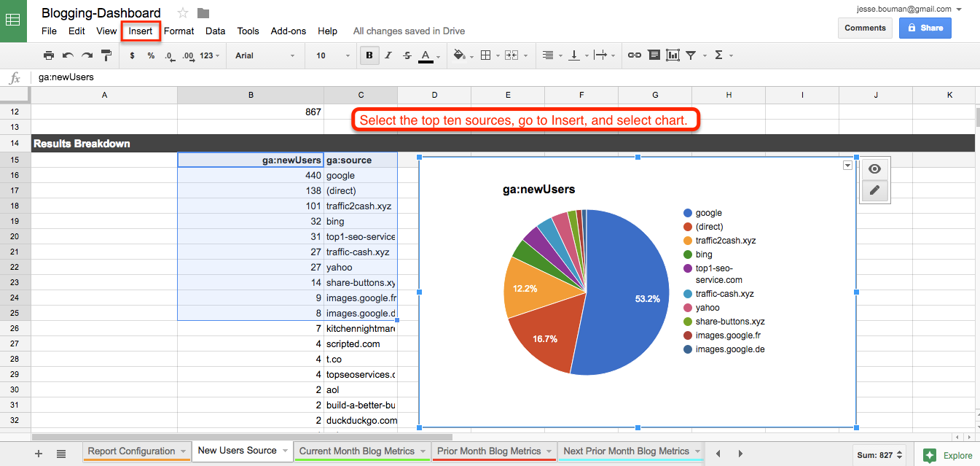Select cell containing traffic2cash.xyz
Image resolution: width=980 pixels, height=466 pixels.
pyautogui.click(x=361, y=206)
